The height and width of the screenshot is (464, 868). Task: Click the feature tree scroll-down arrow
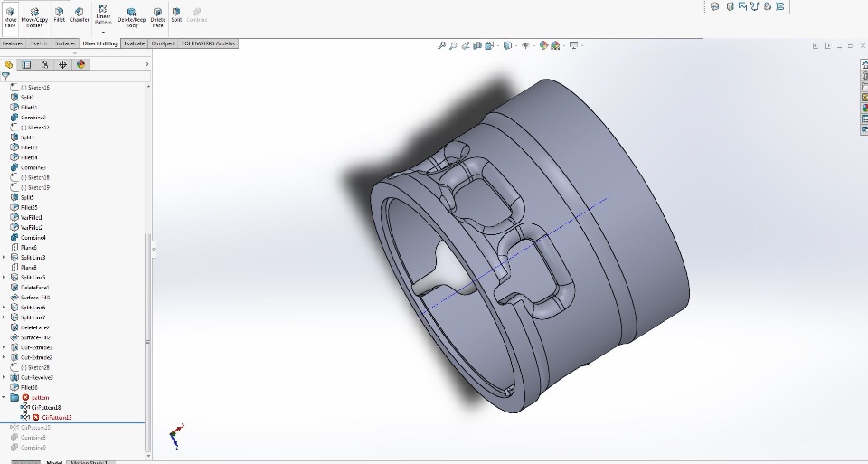pyautogui.click(x=148, y=456)
